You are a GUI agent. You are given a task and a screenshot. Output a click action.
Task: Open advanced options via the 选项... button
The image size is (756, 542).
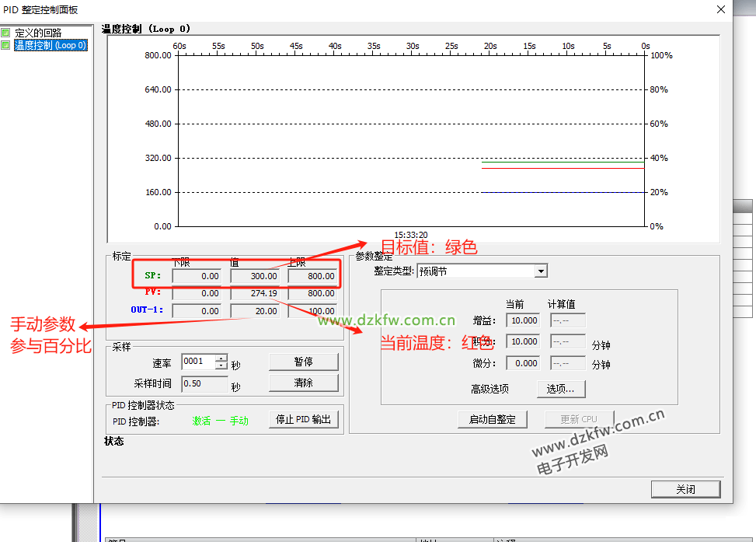click(x=560, y=389)
